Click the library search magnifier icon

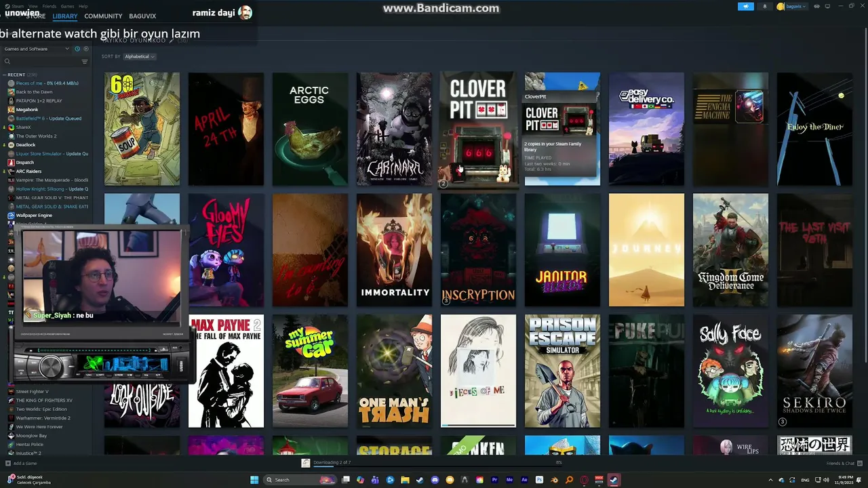pyautogui.click(x=7, y=62)
